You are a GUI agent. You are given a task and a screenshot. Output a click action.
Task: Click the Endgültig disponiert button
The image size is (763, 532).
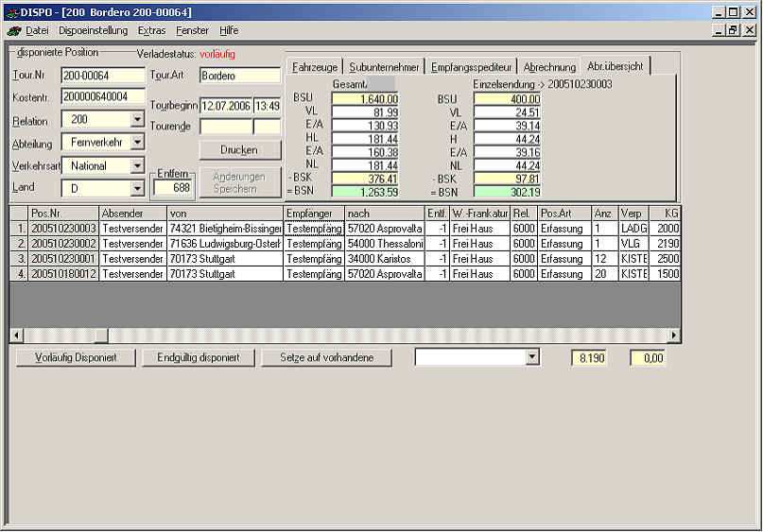[x=199, y=357]
